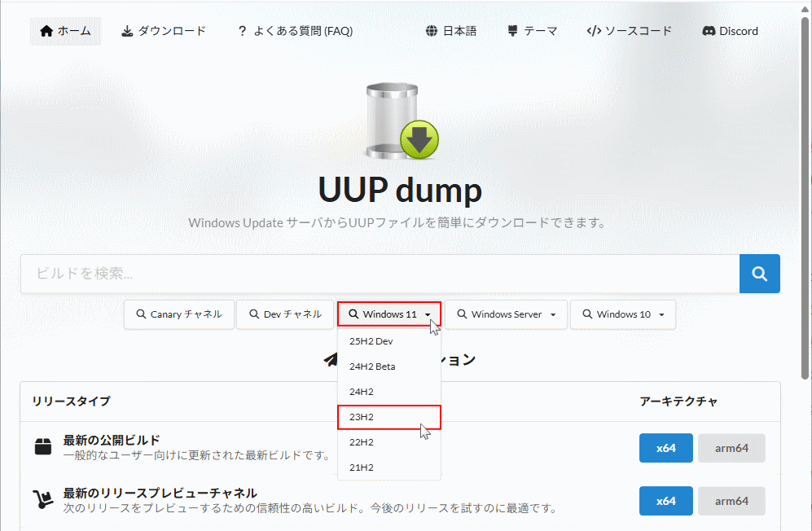This screenshot has width=812, height=531.
Task: Open the テーマ theme menu
Action: pyautogui.click(x=533, y=31)
